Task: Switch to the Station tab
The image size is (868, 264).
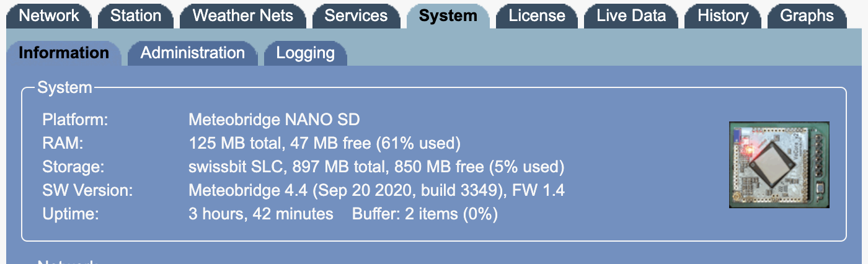Action: click(136, 15)
